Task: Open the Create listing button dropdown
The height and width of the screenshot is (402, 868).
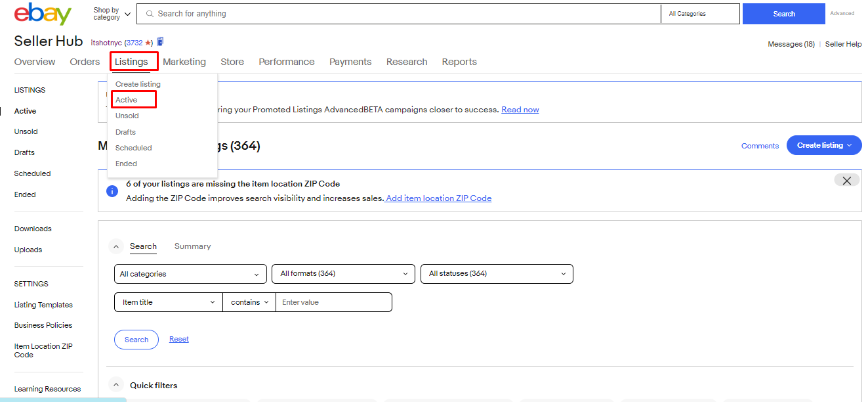Action: tap(824, 145)
